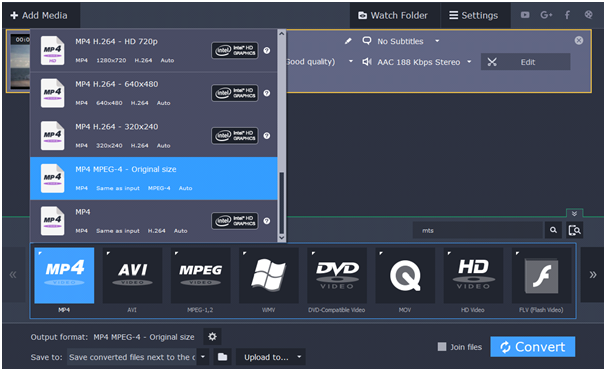The height and width of the screenshot is (371, 606).
Task: Click Intel HD Graphics badge on 320x240 row
Action: (x=235, y=136)
